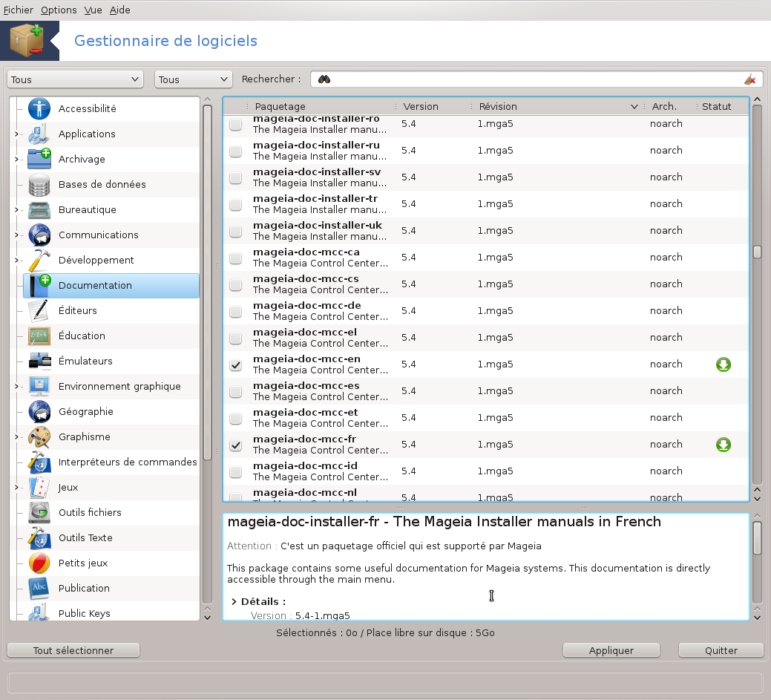Screen dimensions: 771x700
Task: Expand the Applications tree node
Action: click(16, 134)
